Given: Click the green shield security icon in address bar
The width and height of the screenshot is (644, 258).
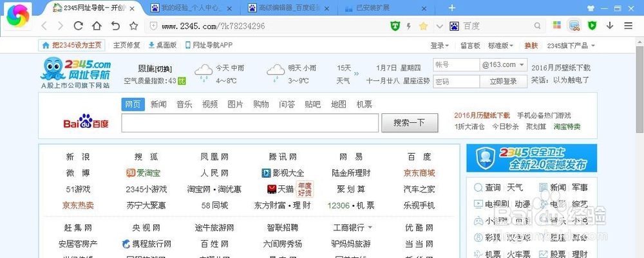Looking at the screenshot, I should [395, 26].
